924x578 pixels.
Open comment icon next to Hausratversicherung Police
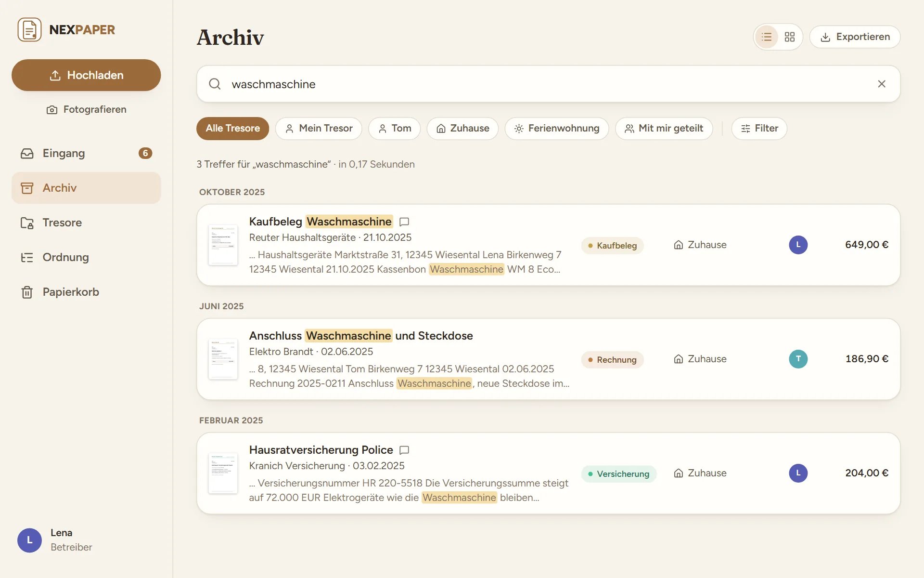click(404, 450)
